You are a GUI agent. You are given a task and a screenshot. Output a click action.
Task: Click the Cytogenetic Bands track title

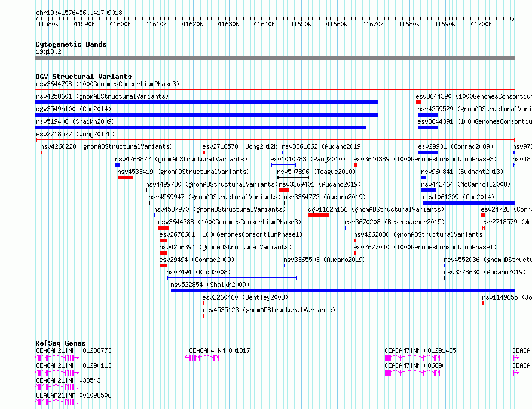tap(71, 44)
